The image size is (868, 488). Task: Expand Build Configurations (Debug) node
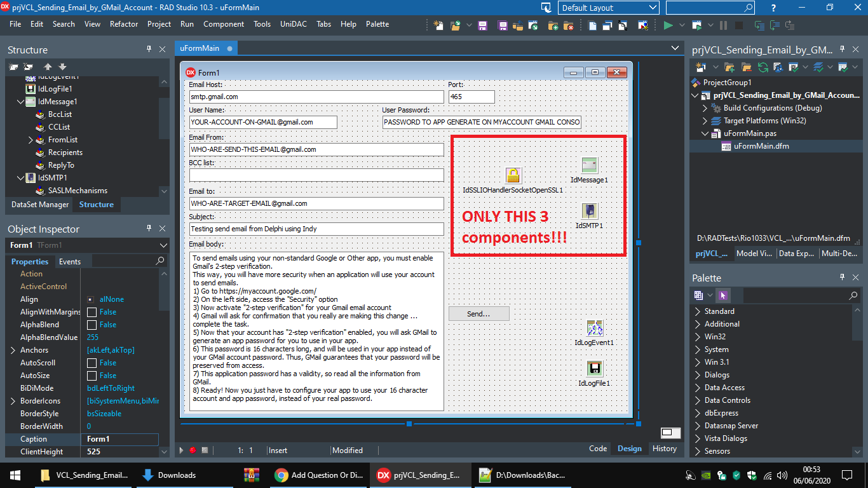[705, 108]
